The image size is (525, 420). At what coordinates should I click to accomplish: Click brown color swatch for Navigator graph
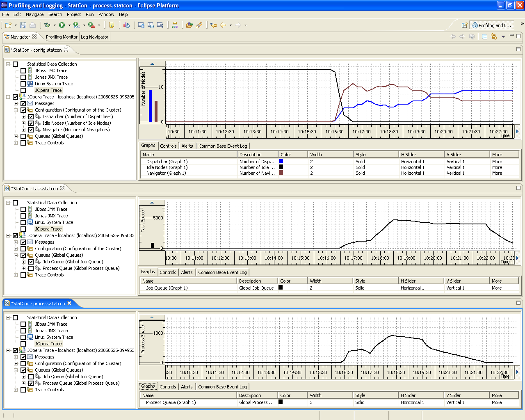[281, 173]
